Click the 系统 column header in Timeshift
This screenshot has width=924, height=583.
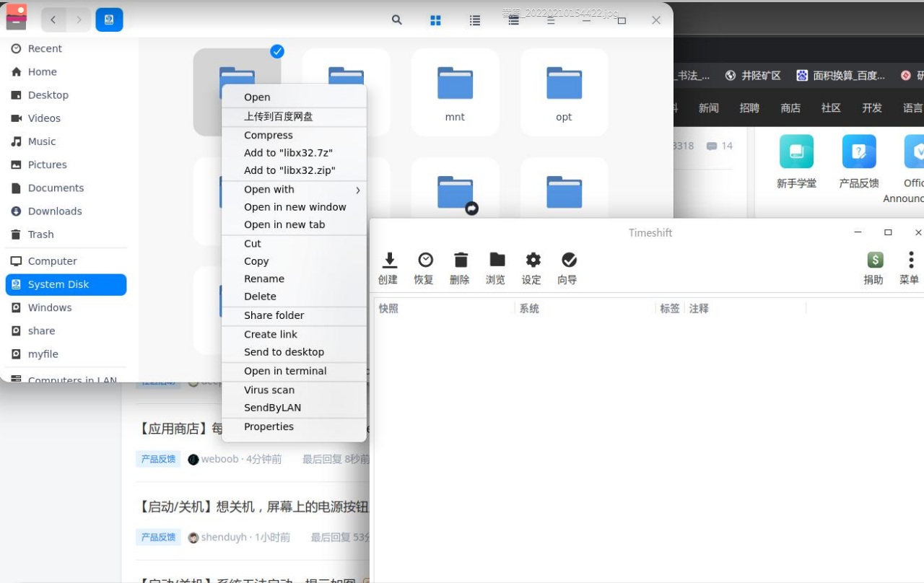click(585, 308)
